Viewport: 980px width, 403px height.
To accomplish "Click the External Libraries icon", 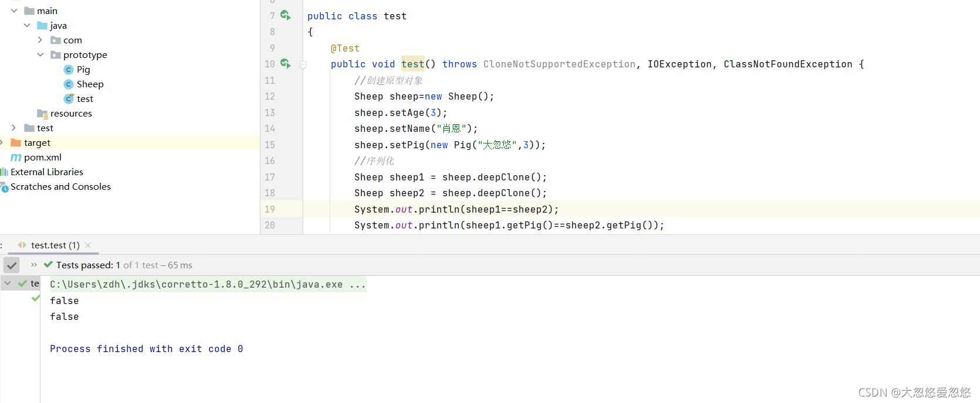I will tap(4, 172).
